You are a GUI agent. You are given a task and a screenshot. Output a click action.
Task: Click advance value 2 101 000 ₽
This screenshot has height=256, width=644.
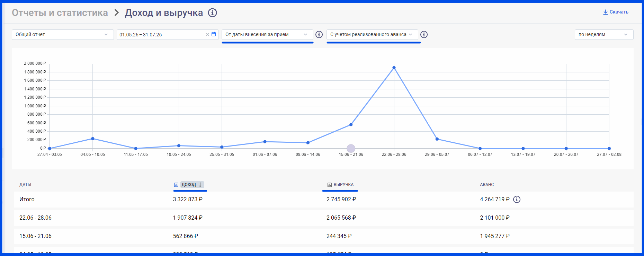click(495, 218)
